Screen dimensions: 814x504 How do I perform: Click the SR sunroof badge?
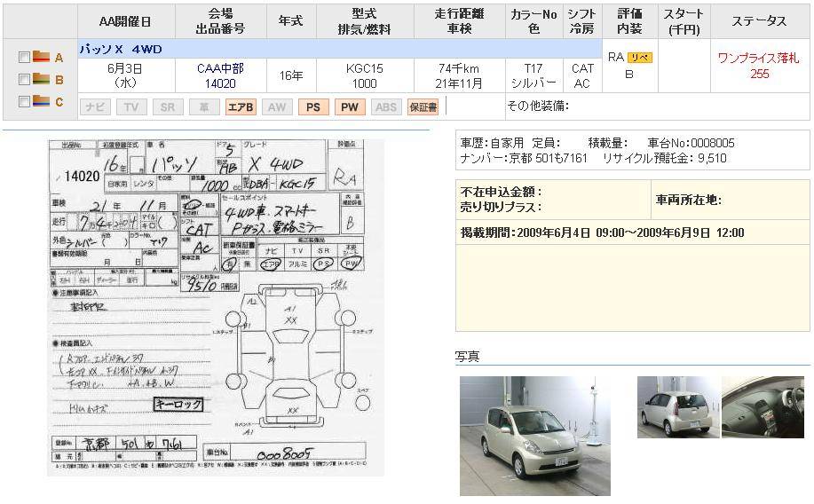(x=168, y=107)
